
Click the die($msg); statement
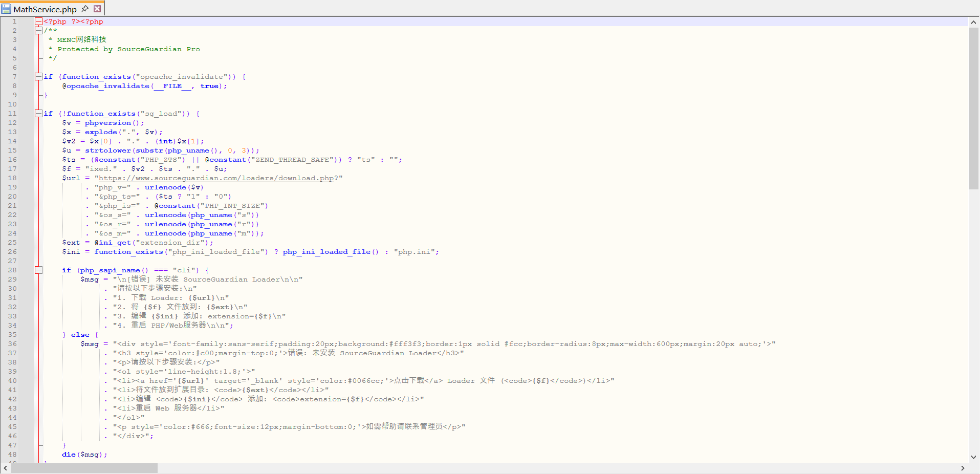(84, 455)
